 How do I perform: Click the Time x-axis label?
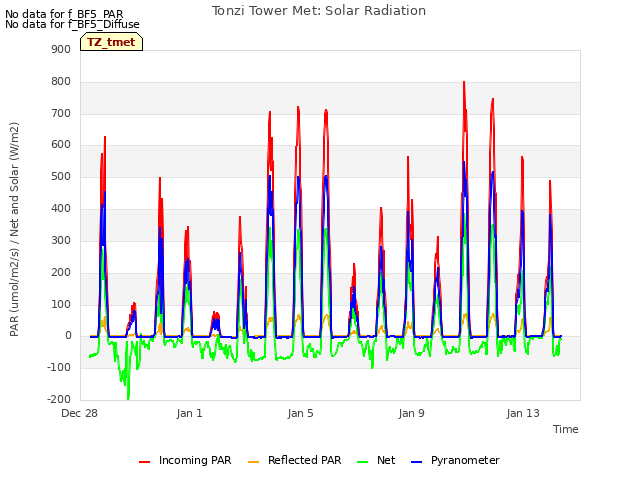click(565, 429)
